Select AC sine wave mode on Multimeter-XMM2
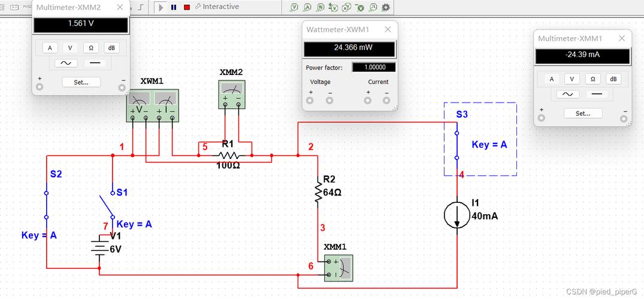The width and height of the screenshot is (644, 300). 66,63
